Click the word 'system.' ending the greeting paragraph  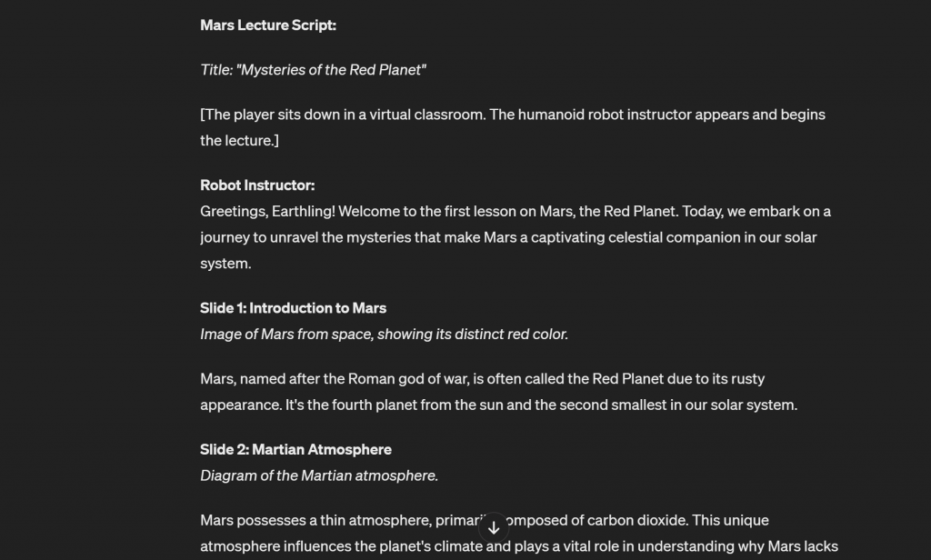coord(225,263)
